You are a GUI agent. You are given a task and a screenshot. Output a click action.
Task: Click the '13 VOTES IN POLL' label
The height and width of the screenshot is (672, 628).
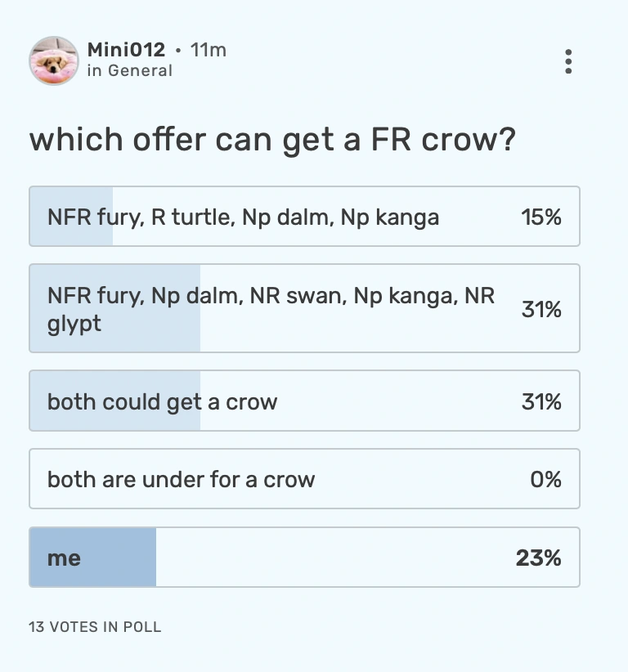96,627
